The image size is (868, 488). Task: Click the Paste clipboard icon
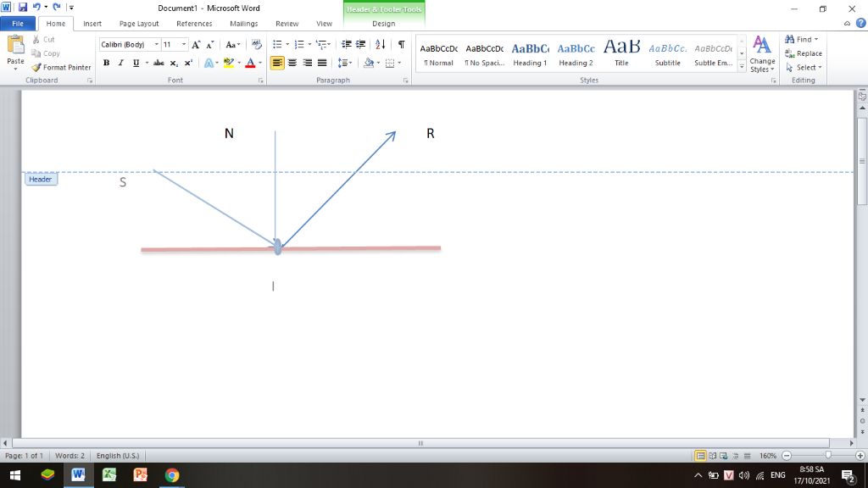point(15,45)
